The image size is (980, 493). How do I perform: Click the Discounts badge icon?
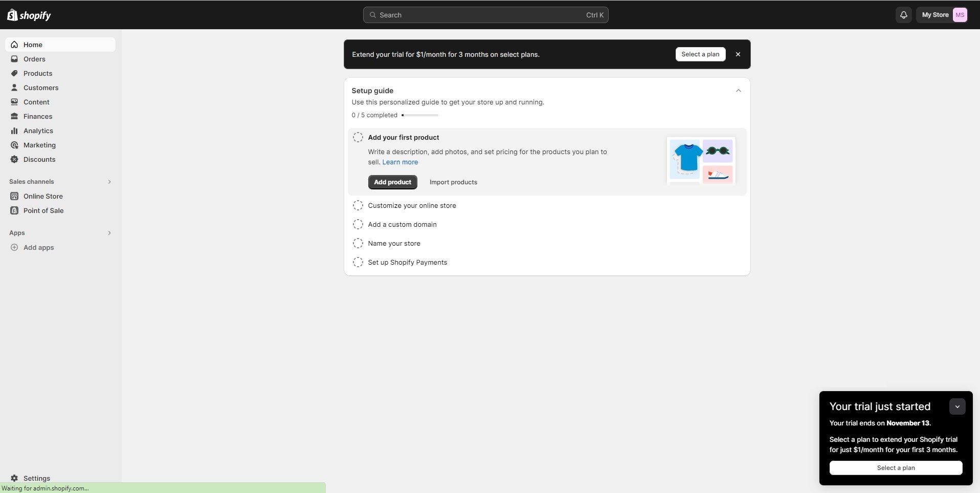pos(14,159)
